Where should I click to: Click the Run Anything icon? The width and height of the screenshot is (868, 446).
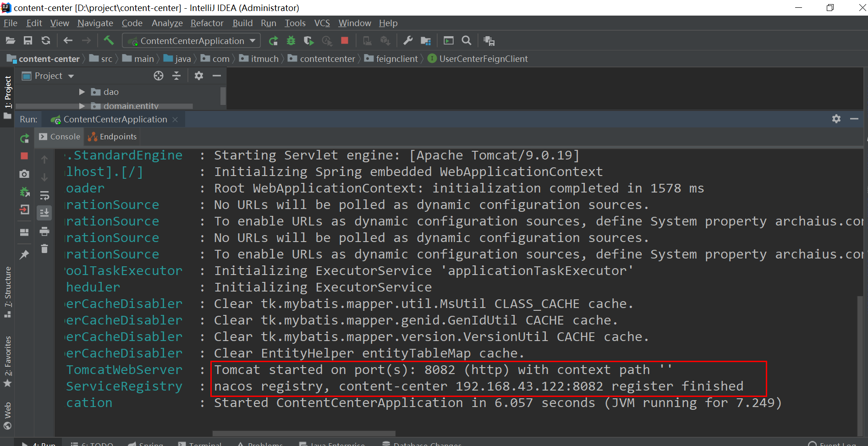[449, 41]
